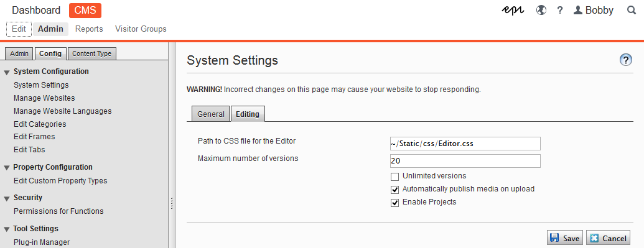
Task: Collapse the System Configuration section
Action: click(x=7, y=73)
